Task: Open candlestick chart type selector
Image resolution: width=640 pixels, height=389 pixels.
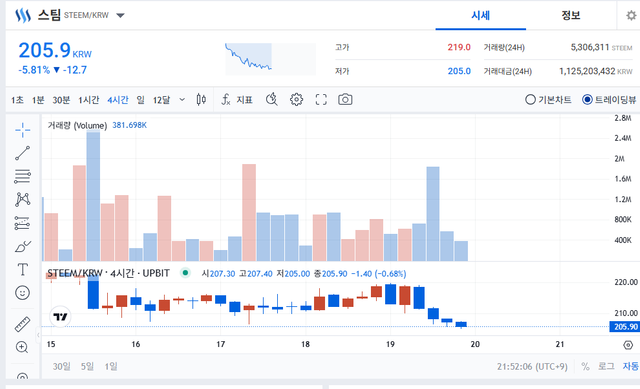Action: click(x=201, y=100)
